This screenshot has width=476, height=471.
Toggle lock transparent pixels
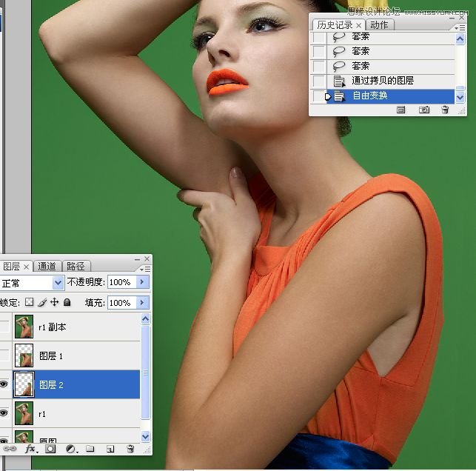click(29, 303)
